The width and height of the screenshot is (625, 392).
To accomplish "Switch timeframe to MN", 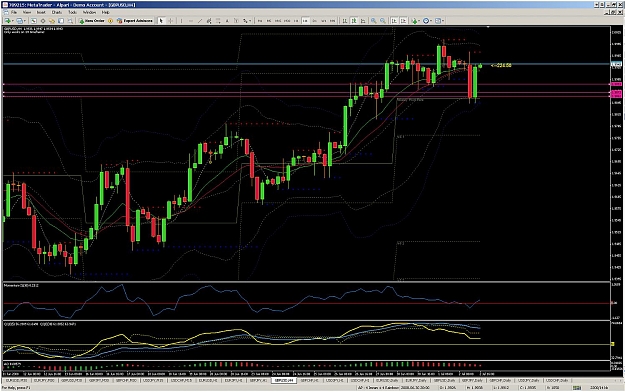I will [x=332, y=21].
